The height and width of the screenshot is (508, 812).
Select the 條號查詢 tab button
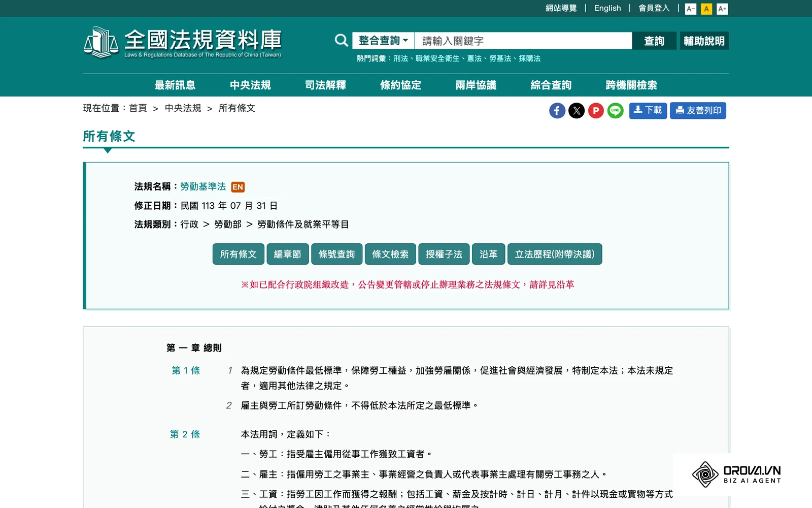coord(336,254)
